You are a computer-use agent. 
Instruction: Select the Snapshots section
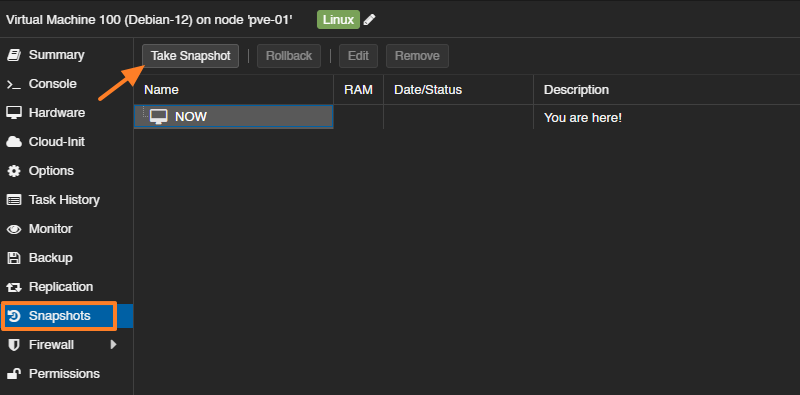point(66,316)
